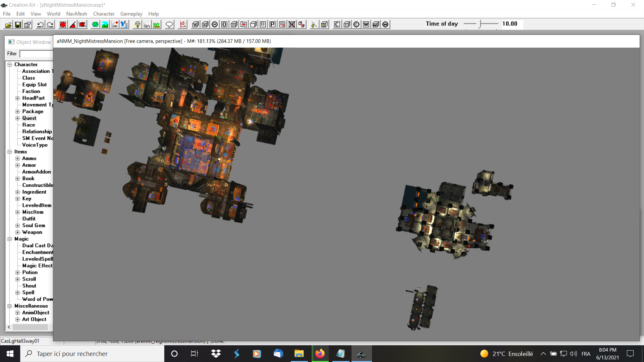The height and width of the screenshot is (362, 644).
Task: Click the Time of day slider
Action: click(x=481, y=24)
